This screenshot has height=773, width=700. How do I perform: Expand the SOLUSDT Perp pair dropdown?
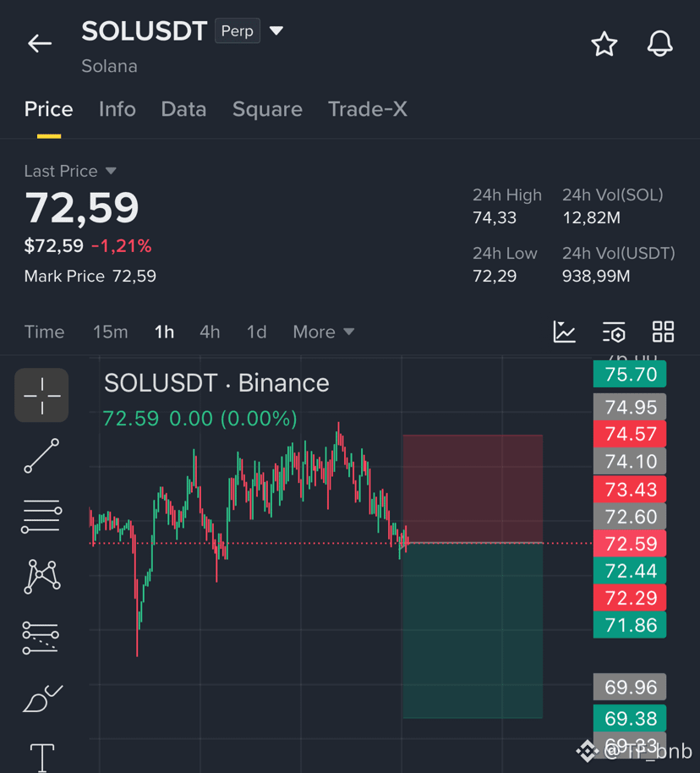(276, 31)
